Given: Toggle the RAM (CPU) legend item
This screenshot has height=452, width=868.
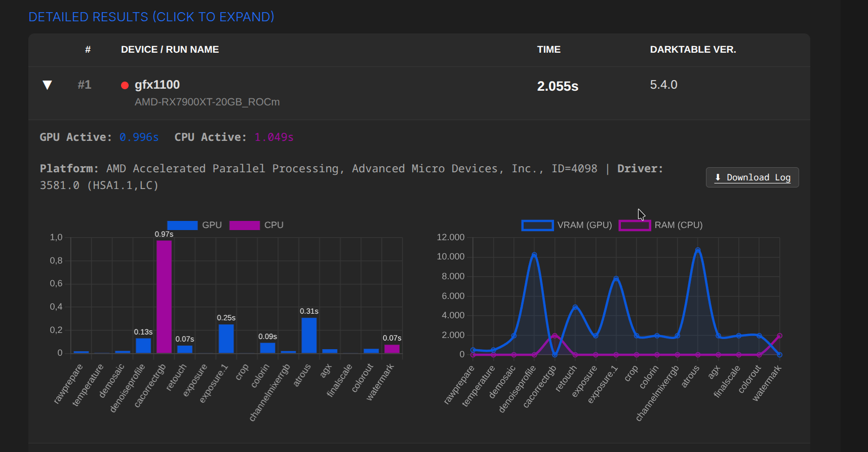Looking at the screenshot, I should coord(661,225).
